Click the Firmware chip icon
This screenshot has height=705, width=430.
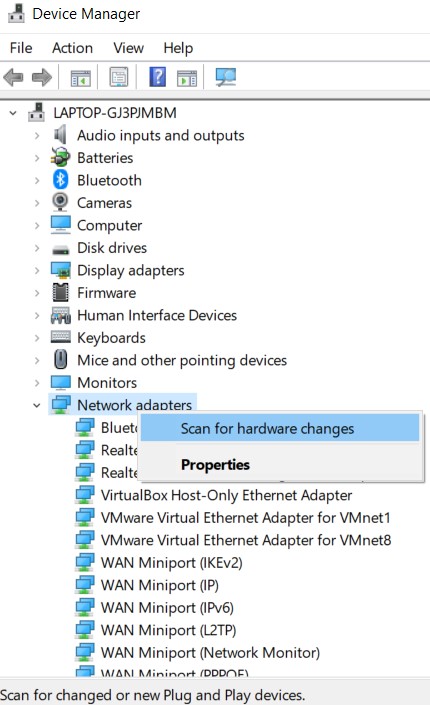click(60, 292)
